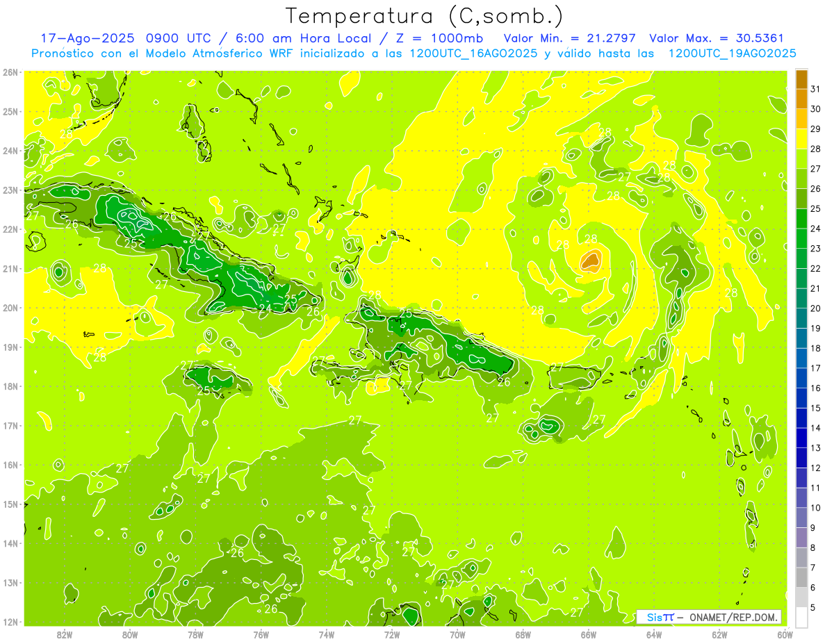Click the orange legend swatch between 30 and 31
Viewport: 834px width, 644px height.
click(x=801, y=99)
